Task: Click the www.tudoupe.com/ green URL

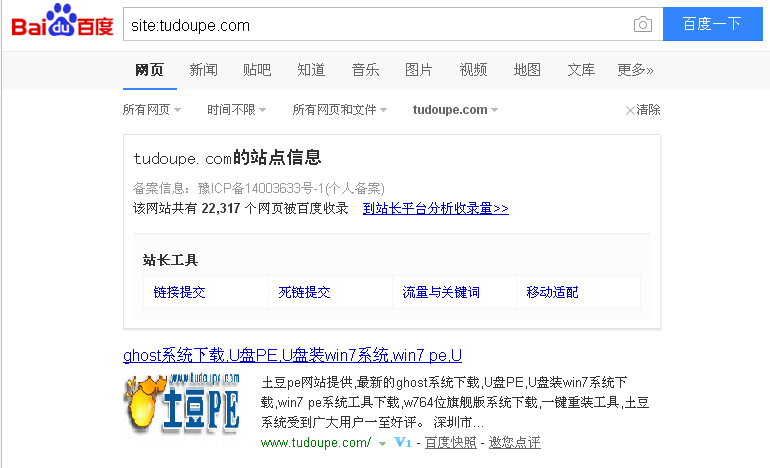Action: [x=316, y=443]
